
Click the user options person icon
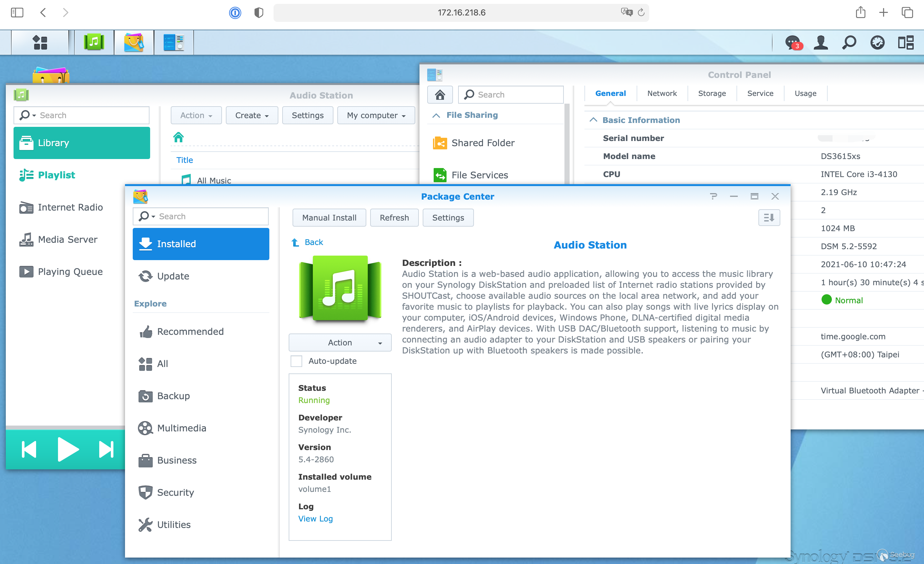[821, 42]
